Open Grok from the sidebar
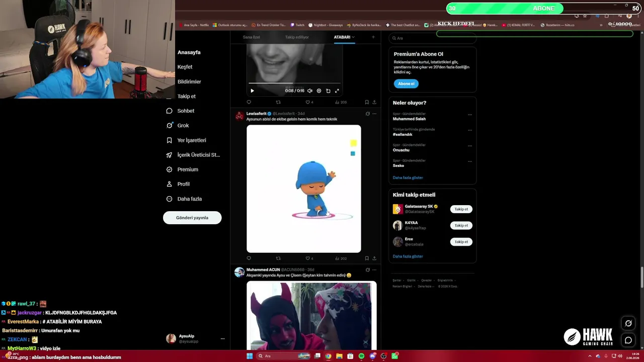Viewport: 644px width, 362px height. pos(178,125)
